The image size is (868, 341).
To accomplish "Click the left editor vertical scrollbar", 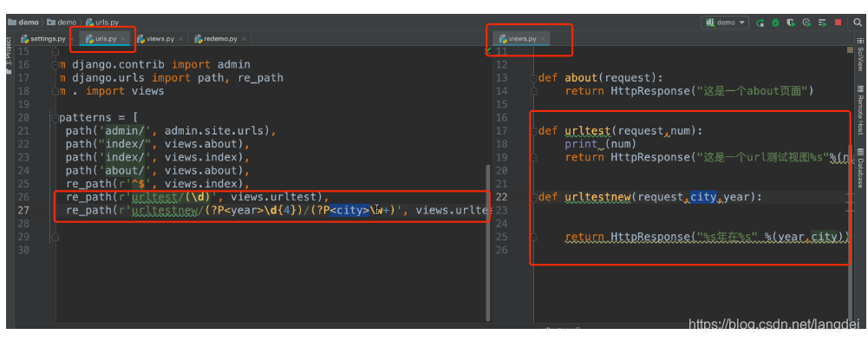I will coord(487,242).
